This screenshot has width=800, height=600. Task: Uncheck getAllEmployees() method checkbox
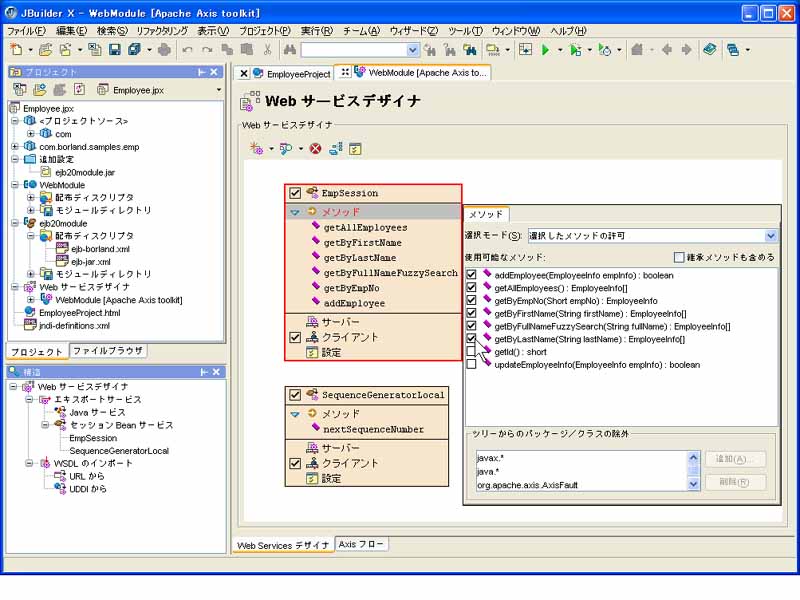pos(471,287)
